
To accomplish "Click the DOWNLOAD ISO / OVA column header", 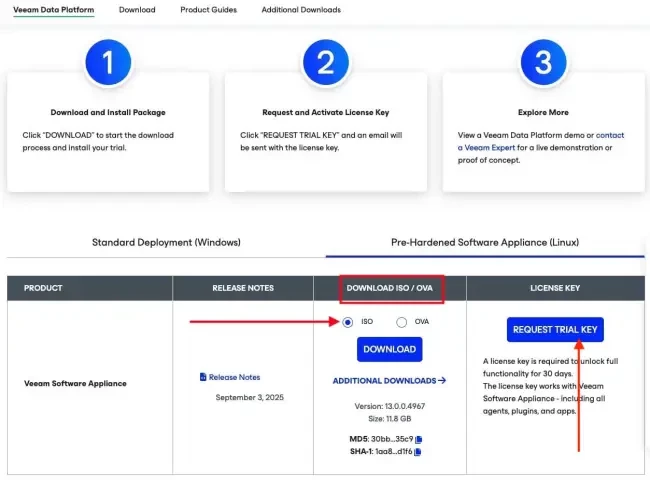I will [x=390, y=288].
